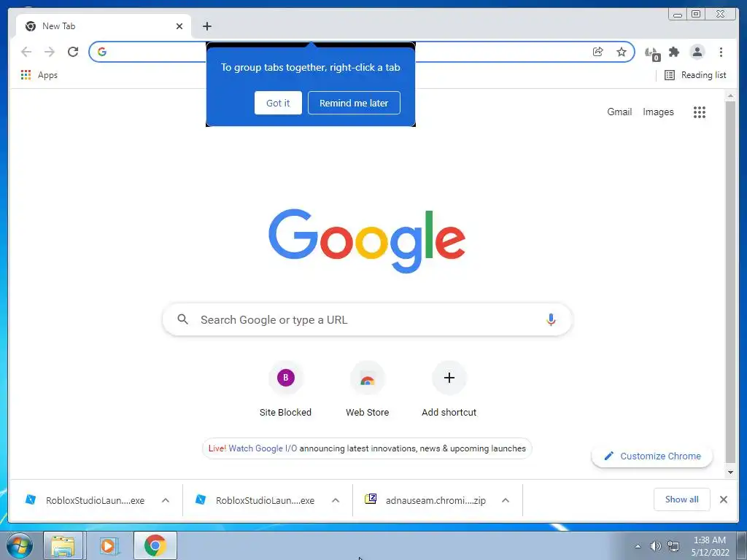Open the Watch Google I/O link
The width and height of the screenshot is (747, 560).
263,448
